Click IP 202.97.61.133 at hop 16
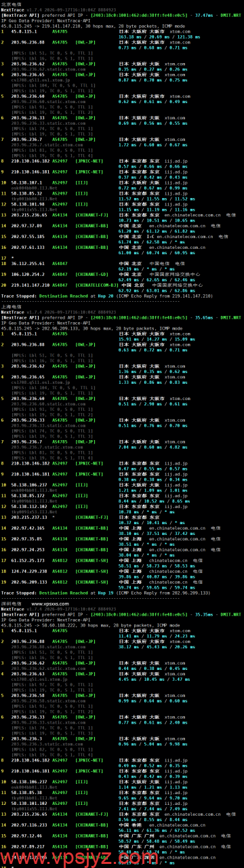This screenshot has height=868, width=244. (x=27, y=247)
